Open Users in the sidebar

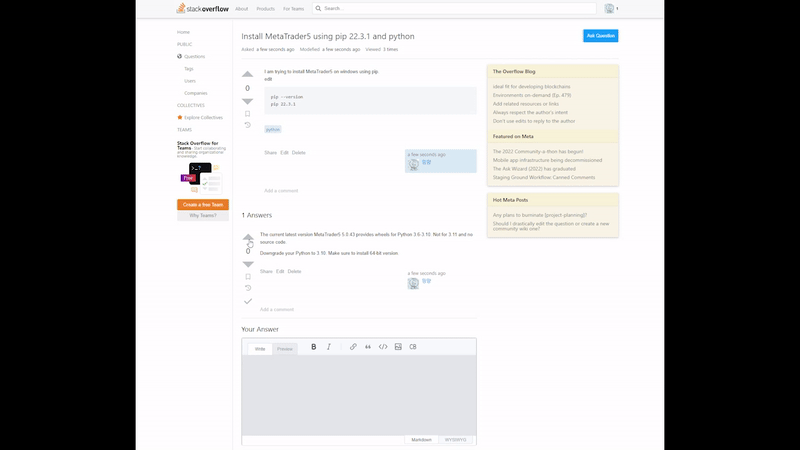click(190, 81)
